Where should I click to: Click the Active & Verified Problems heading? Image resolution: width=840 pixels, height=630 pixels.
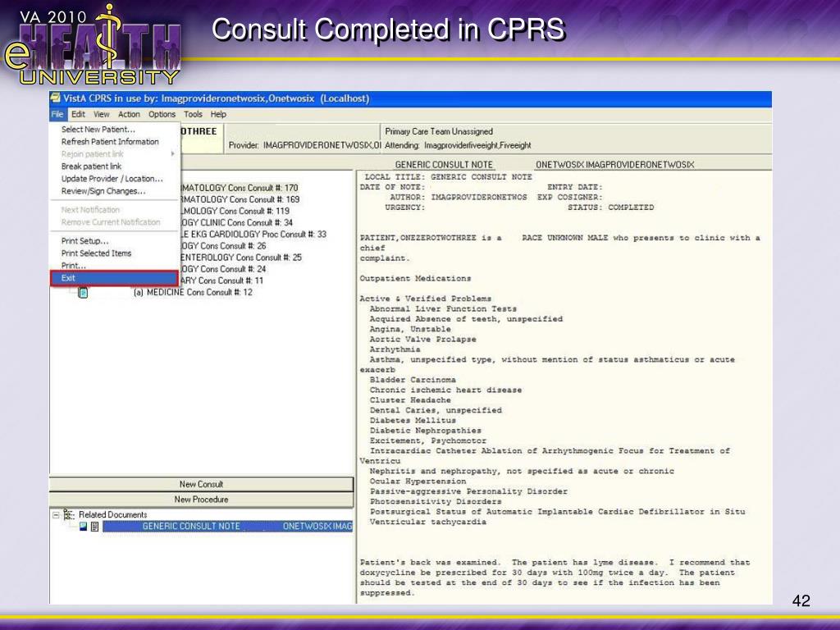[x=426, y=299]
